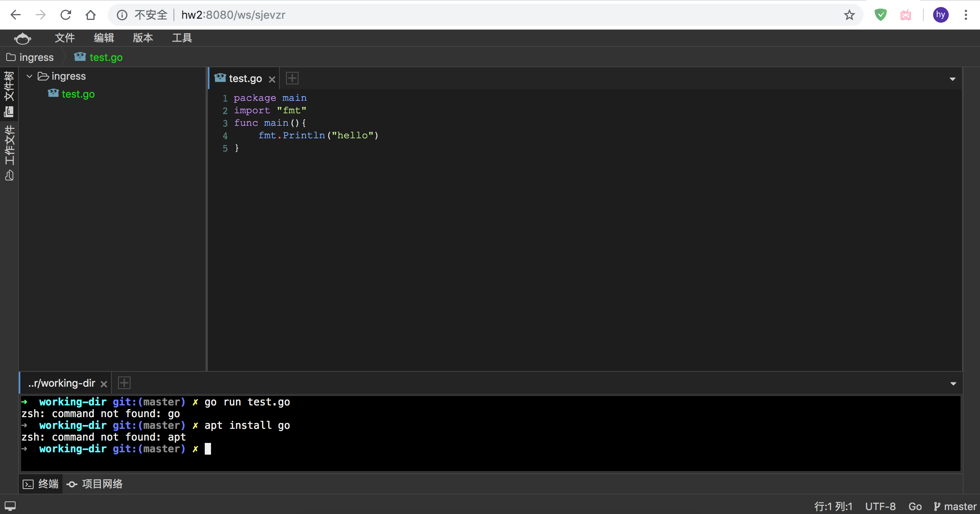Screen dimensions: 980x514
Task: Collapse the ingress folder tree
Action: pos(29,76)
